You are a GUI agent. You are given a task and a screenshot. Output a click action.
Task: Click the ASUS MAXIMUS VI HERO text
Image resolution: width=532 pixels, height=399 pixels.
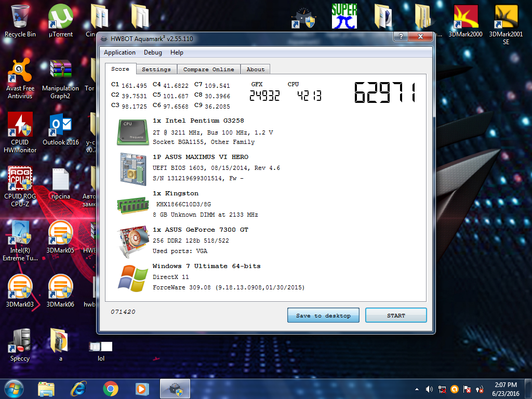[x=201, y=157]
